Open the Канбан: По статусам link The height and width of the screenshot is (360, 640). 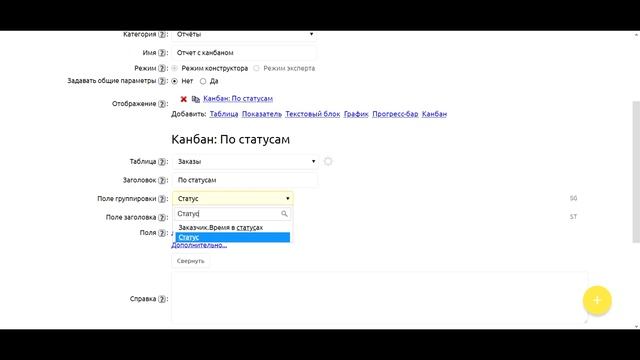coord(238,98)
